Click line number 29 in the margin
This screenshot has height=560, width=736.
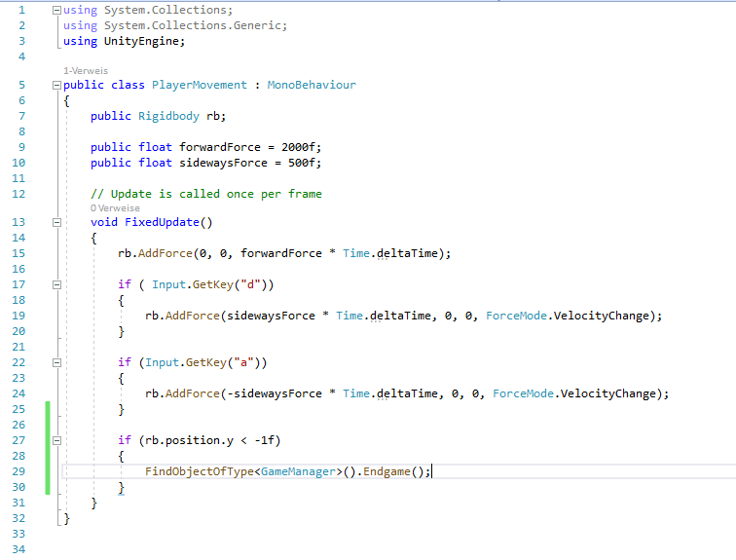pos(19,471)
